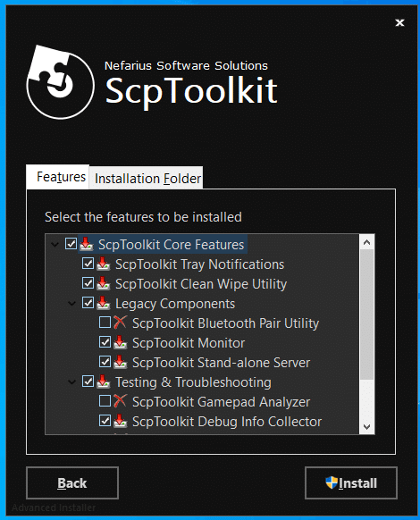
Task: Click the red X icon beside Bluetooth Pair Utility
Action: [120, 323]
